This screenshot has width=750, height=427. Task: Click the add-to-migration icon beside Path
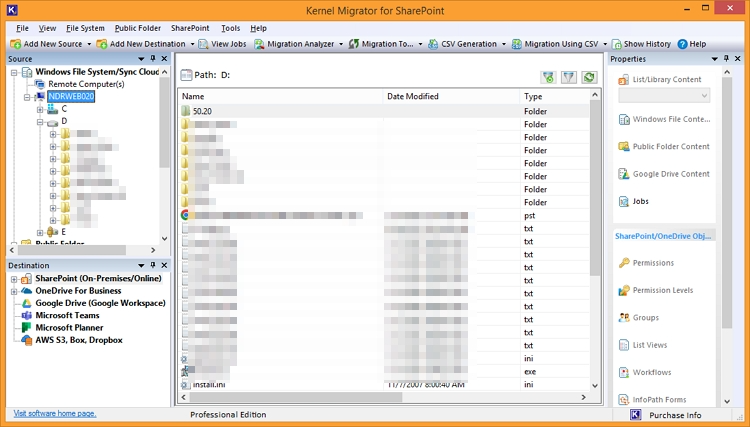click(x=549, y=77)
